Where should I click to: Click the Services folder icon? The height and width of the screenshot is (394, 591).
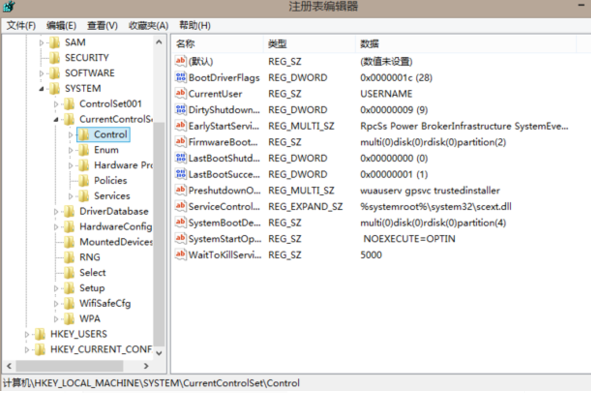[x=84, y=196]
